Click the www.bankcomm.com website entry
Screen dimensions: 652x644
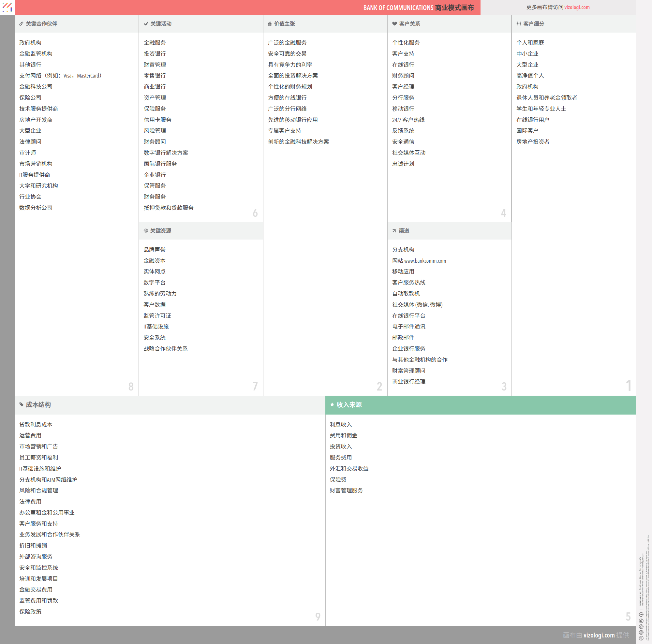pyautogui.click(x=425, y=261)
